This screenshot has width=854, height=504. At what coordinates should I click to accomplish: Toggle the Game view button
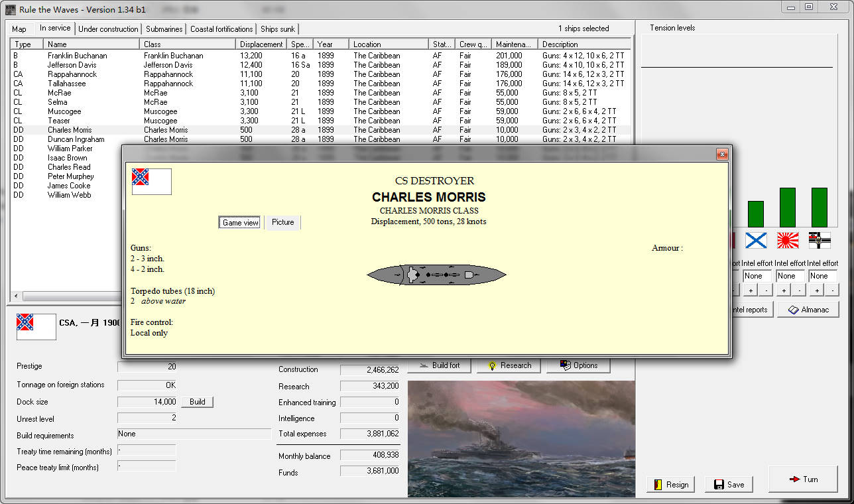click(x=240, y=222)
